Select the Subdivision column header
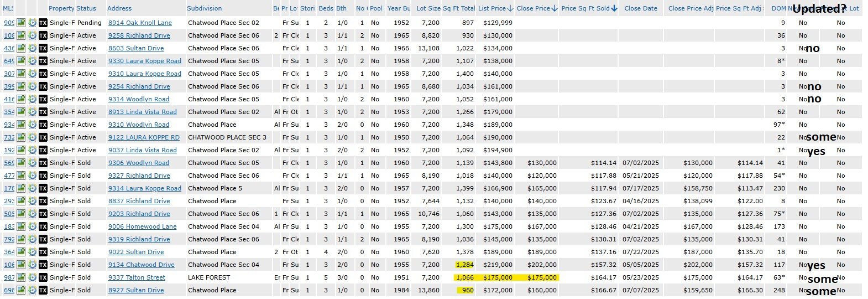This screenshot has width=868, height=299. click(205, 8)
